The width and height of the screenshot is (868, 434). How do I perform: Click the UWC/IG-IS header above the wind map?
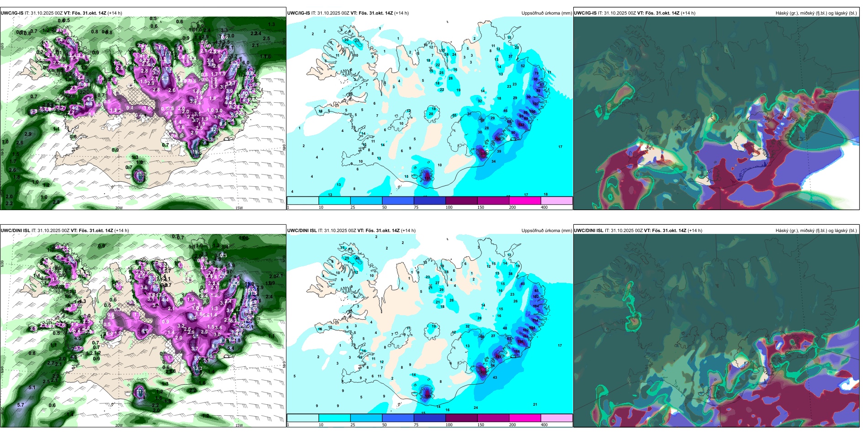(x=62, y=13)
